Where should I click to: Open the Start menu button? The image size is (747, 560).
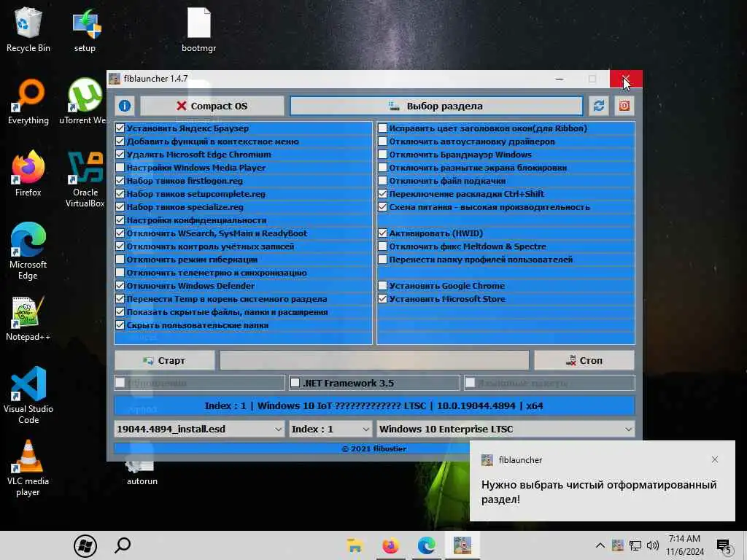[85, 545]
